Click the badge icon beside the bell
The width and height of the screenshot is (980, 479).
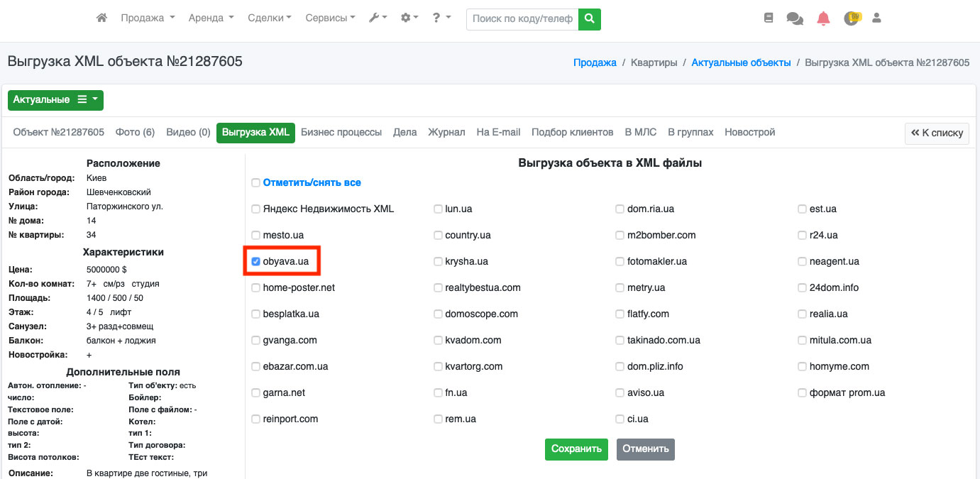tap(851, 18)
